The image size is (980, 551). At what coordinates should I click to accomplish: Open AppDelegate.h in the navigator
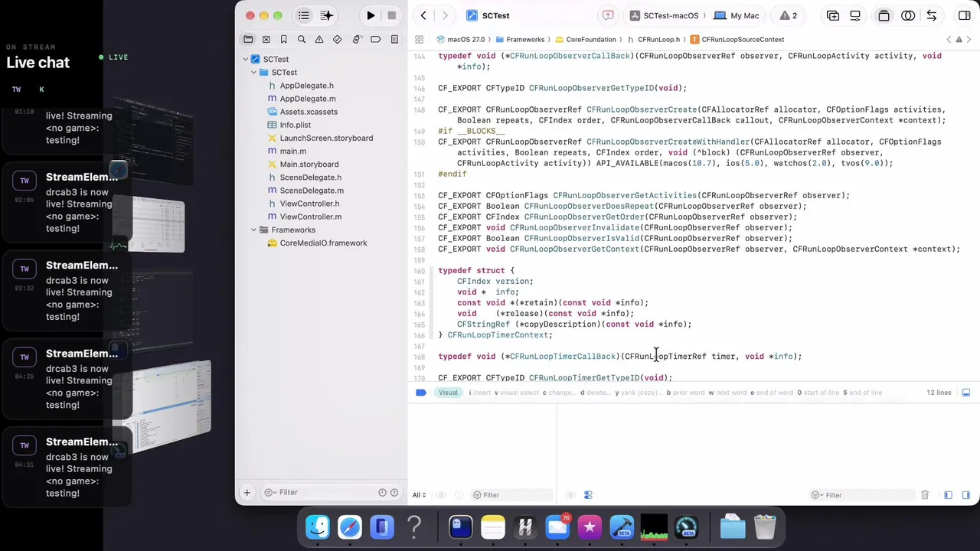click(306, 86)
